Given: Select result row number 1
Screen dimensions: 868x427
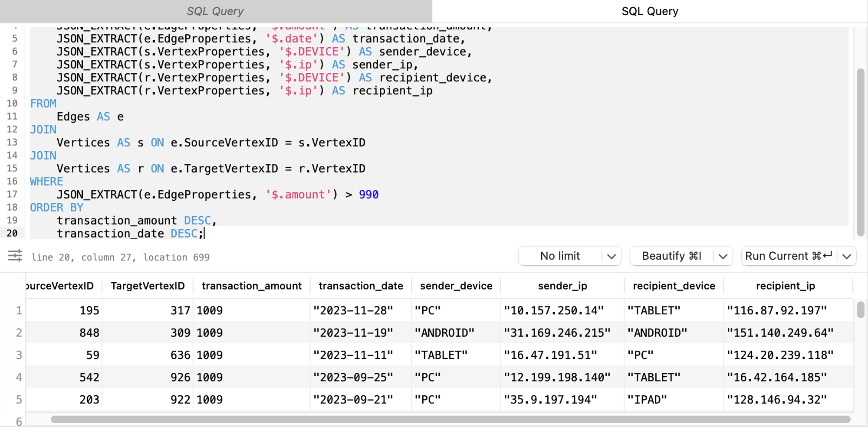Looking at the screenshot, I should pyautogui.click(x=19, y=310).
